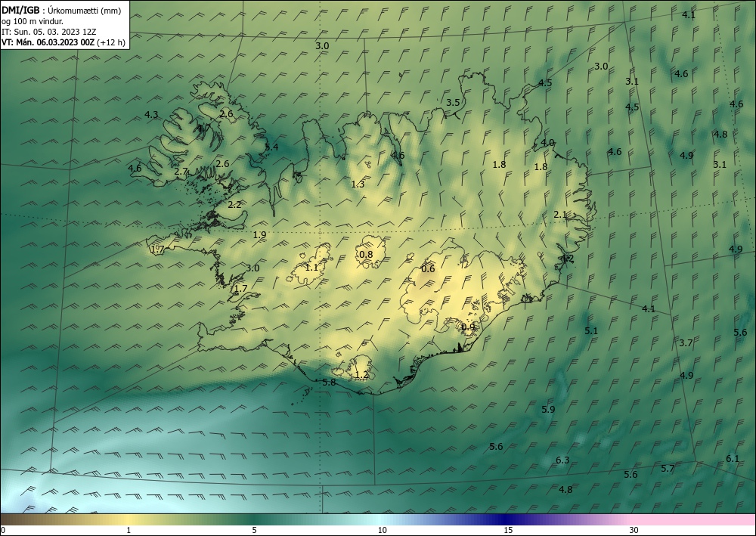Click the 0.6 value on Vatnajökull glacier
756x536 pixels.
[428, 269]
